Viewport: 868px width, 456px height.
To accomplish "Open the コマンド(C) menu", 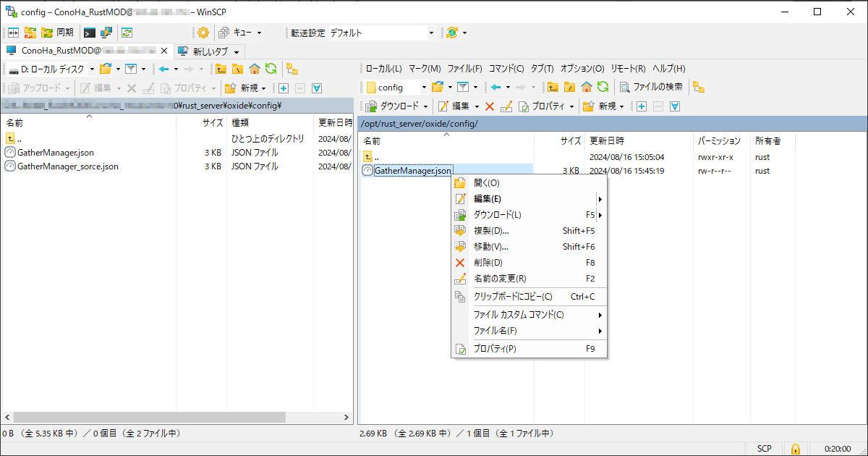I will [506, 69].
